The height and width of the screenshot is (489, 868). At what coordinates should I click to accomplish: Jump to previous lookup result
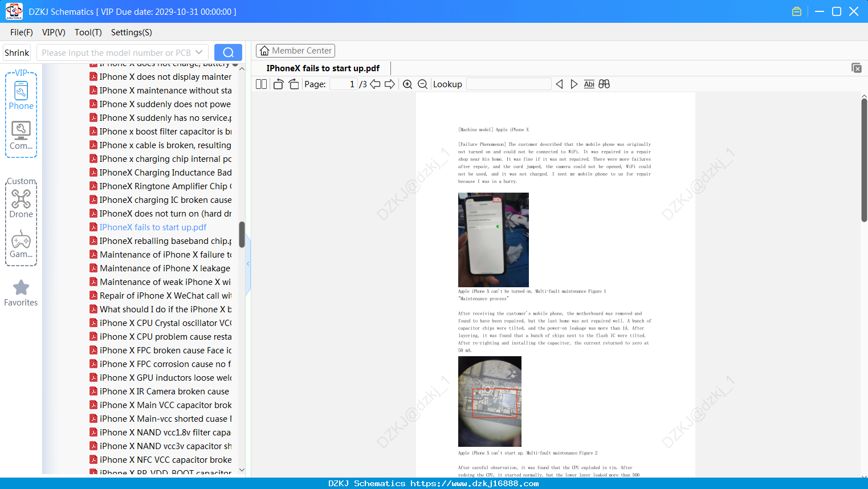pyautogui.click(x=559, y=84)
